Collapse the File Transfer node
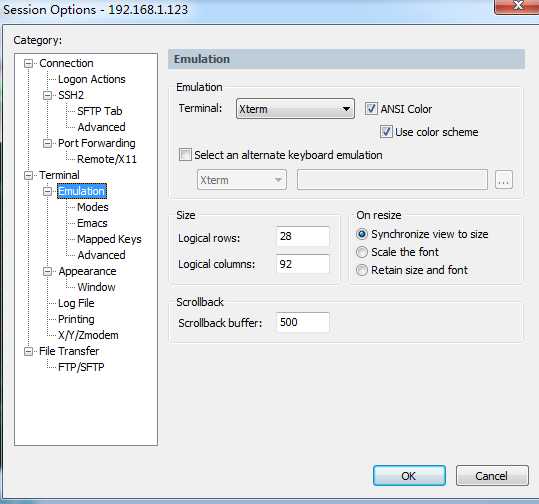The height and width of the screenshot is (504, 539). click(x=28, y=351)
